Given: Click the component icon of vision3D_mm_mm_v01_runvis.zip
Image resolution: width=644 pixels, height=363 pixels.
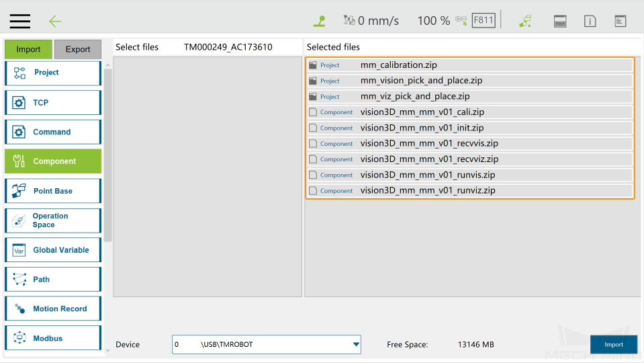Looking at the screenshot, I should pos(313,175).
